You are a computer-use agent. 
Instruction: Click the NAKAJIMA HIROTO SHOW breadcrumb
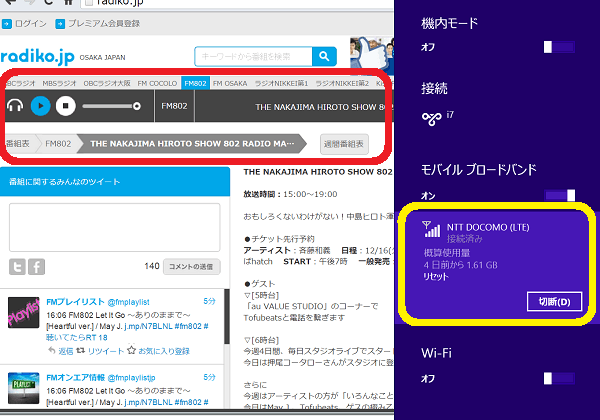click(x=192, y=144)
